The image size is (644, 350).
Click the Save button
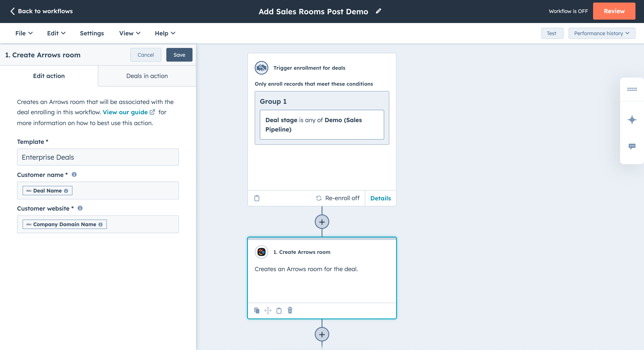tap(179, 55)
